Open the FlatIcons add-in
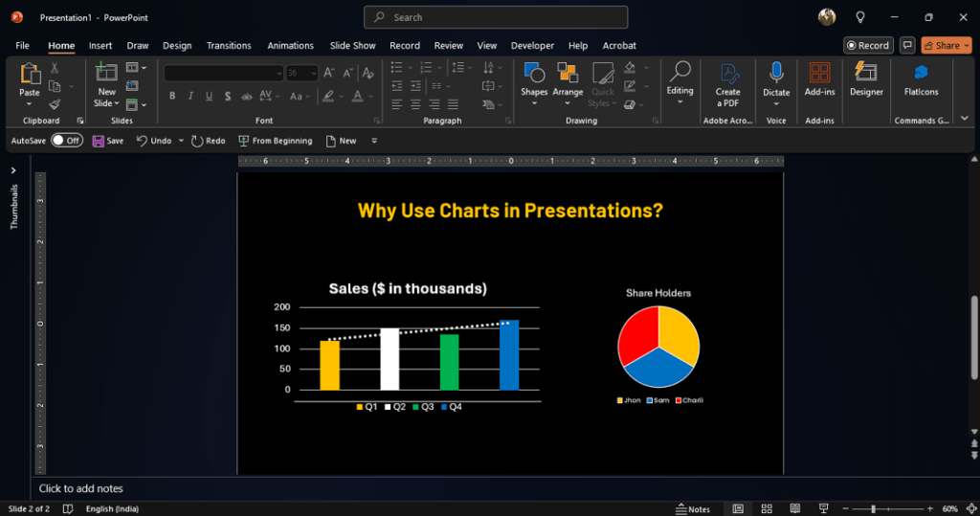 point(921,79)
